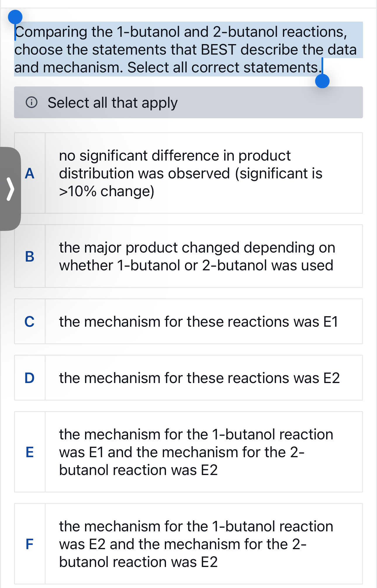Click the letter A option label
Image resolution: width=377 pixels, height=588 pixels.
click(x=30, y=174)
